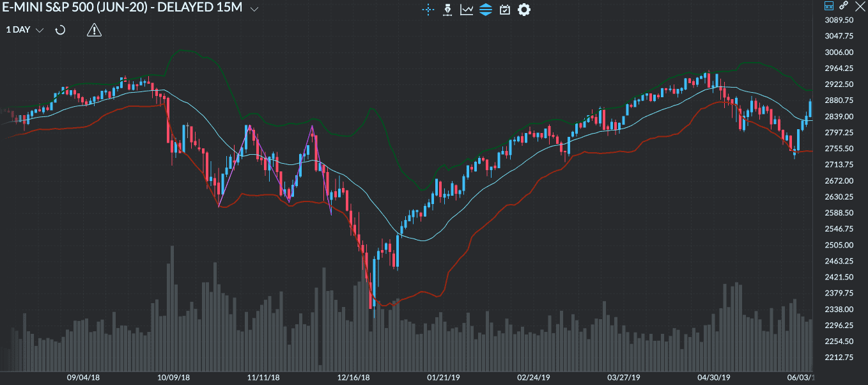Close the chart using the X button

point(860,6)
